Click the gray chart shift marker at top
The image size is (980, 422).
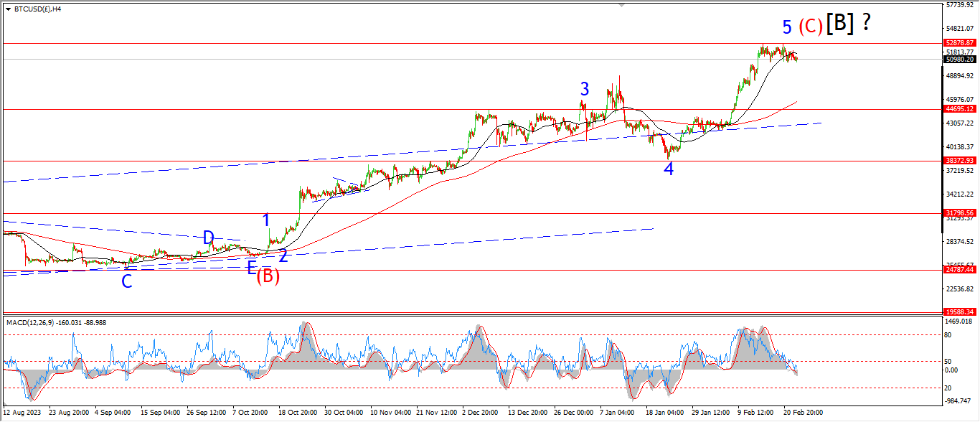pos(621,5)
